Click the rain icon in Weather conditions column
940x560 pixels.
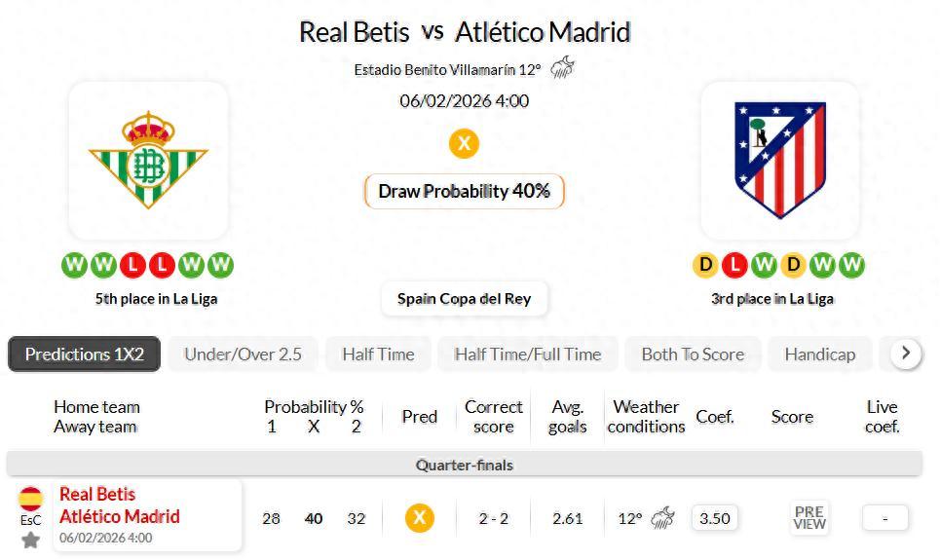pos(663,518)
